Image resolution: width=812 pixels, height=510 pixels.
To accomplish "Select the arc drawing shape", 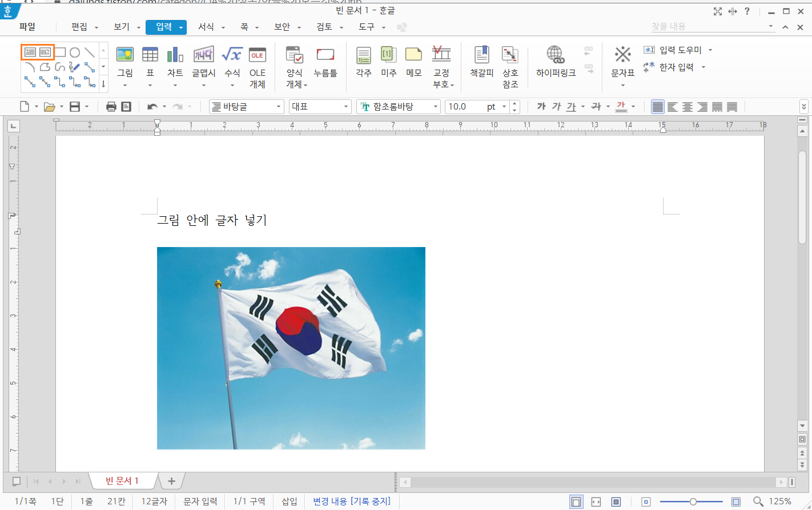I will click(x=30, y=67).
